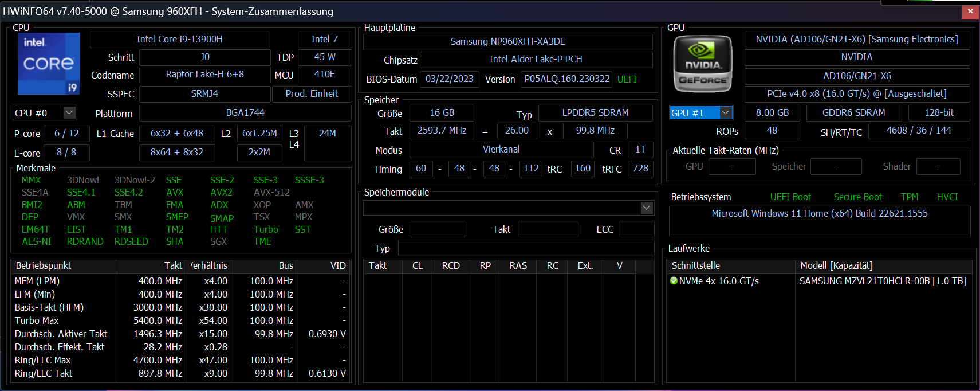Click the CL memory timing column header
The image size is (980, 391).
coord(418,265)
